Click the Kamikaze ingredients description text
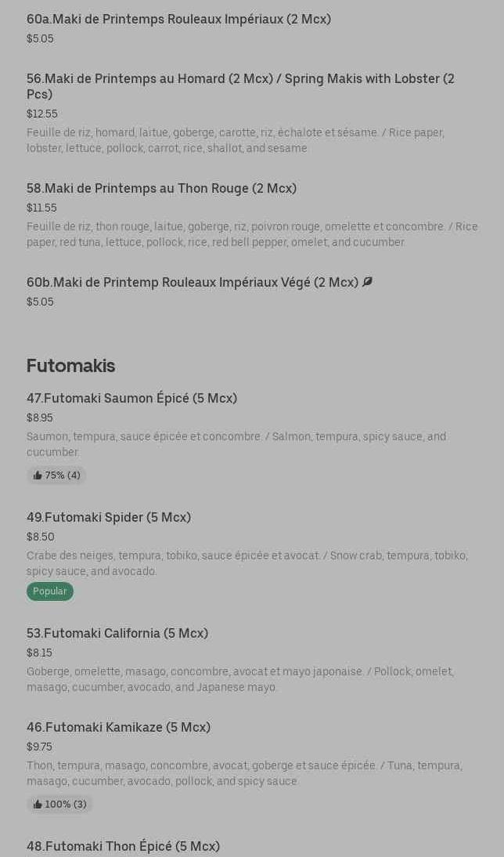Viewport: 504px width, 857px height. tap(244, 773)
